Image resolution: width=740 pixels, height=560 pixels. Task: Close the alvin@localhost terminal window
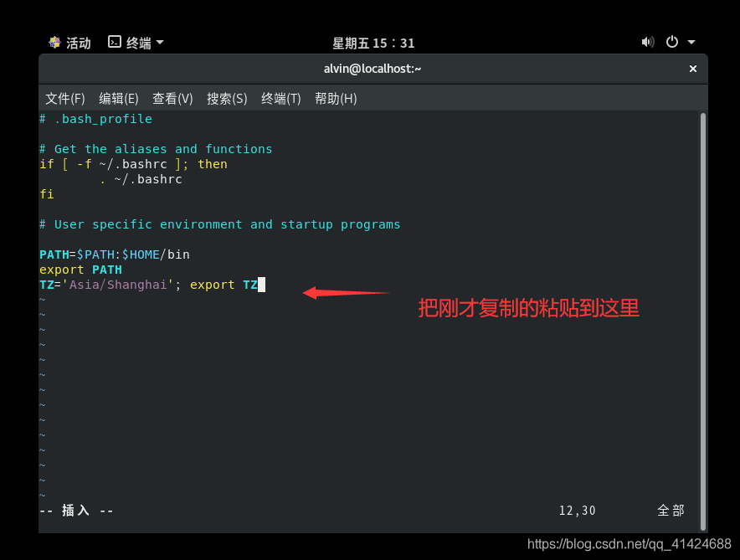pyautogui.click(x=693, y=69)
